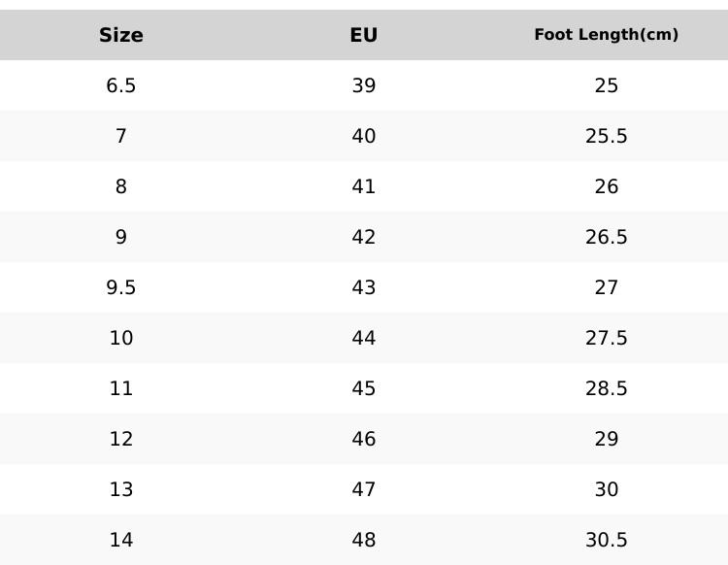Click EU value 39 cell
Screen dimensions: 728x565
click(x=364, y=85)
